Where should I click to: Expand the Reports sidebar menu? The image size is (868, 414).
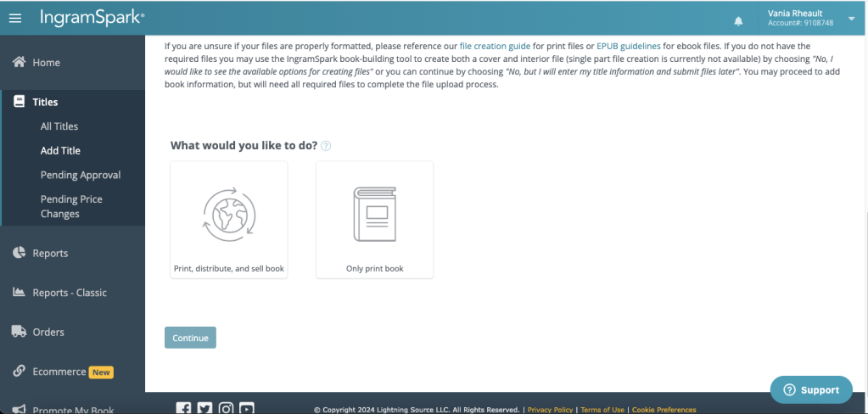pyautogui.click(x=50, y=253)
